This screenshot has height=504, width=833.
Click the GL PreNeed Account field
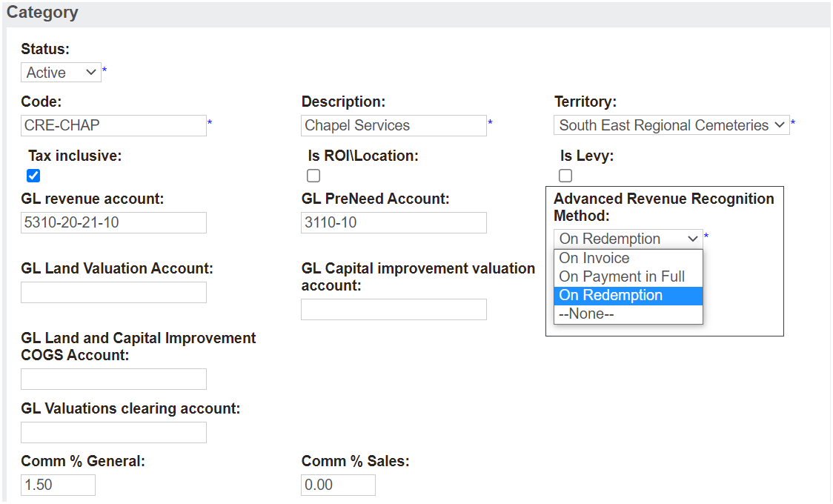click(394, 222)
